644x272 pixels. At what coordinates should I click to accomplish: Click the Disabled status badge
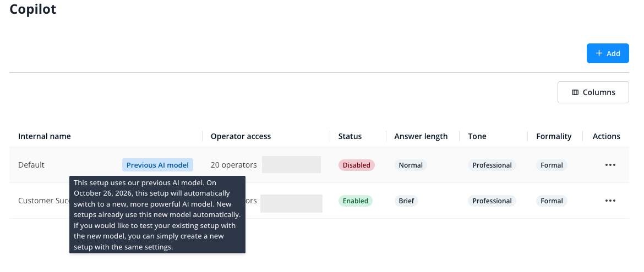pyautogui.click(x=357, y=165)
